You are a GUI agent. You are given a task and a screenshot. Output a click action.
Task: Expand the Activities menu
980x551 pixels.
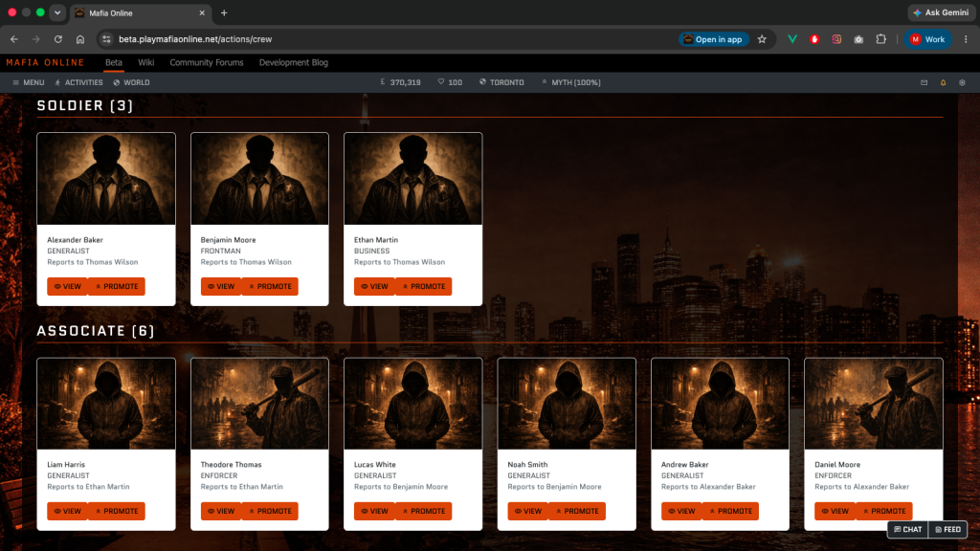78,82
